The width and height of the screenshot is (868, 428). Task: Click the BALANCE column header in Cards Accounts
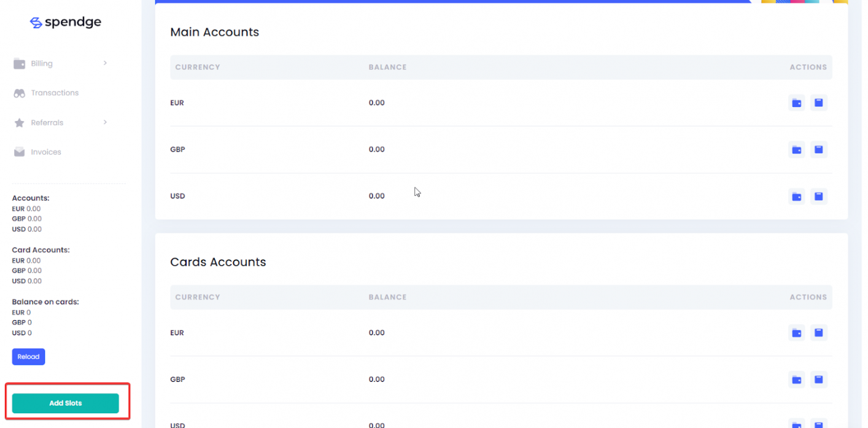click(387, 297)
